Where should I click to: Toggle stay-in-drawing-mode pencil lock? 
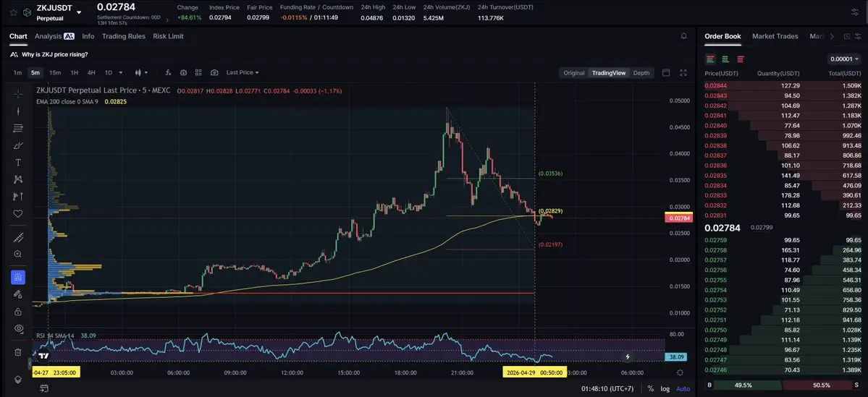17,294
